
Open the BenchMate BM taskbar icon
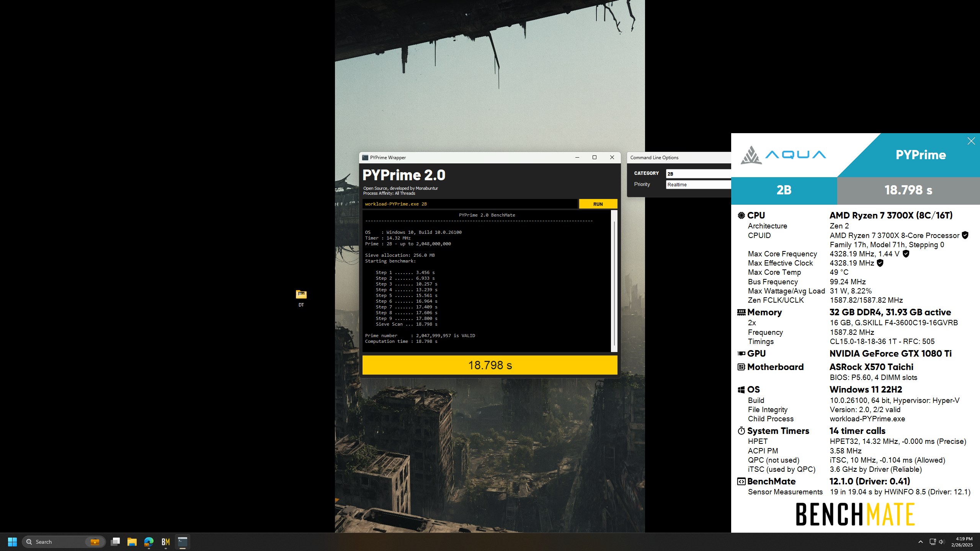166,542
